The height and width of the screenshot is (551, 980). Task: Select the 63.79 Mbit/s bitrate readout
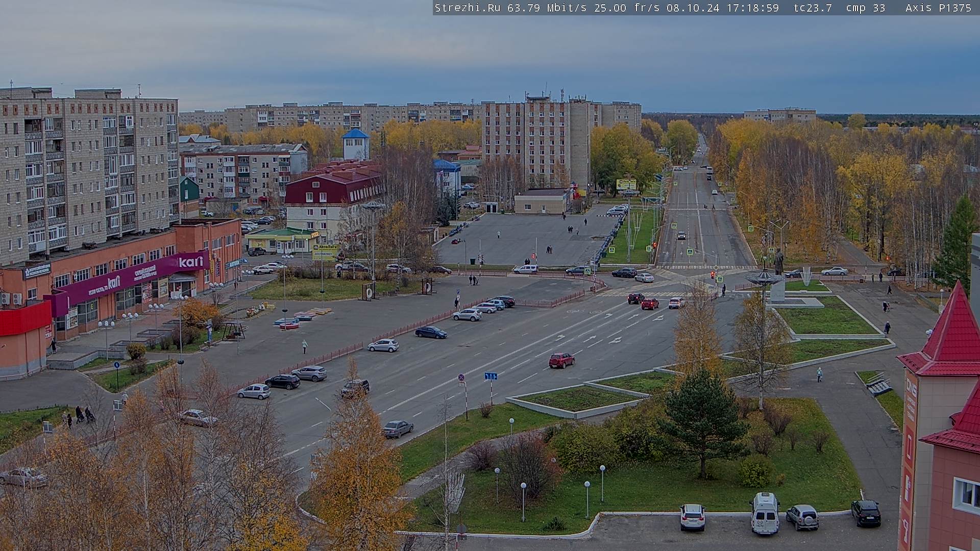(548, 8)
